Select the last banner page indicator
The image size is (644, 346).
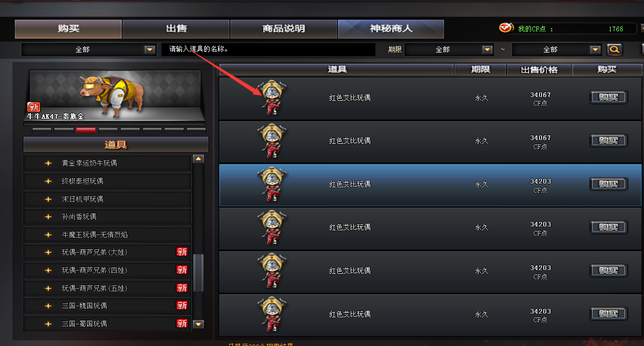point(196,129)
